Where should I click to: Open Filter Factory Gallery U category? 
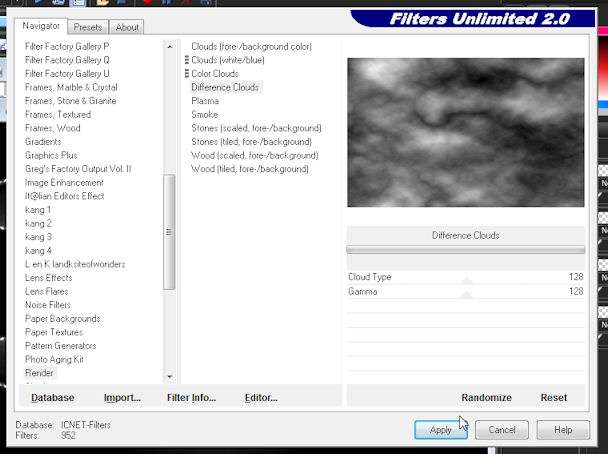(x=67, y=74)
